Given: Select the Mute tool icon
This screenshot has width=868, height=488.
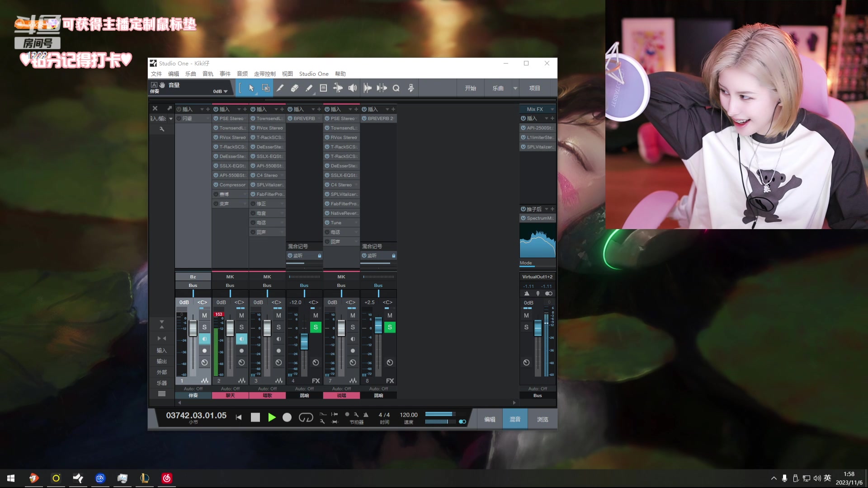Looking at the screenshot, I should pos(323,88).
